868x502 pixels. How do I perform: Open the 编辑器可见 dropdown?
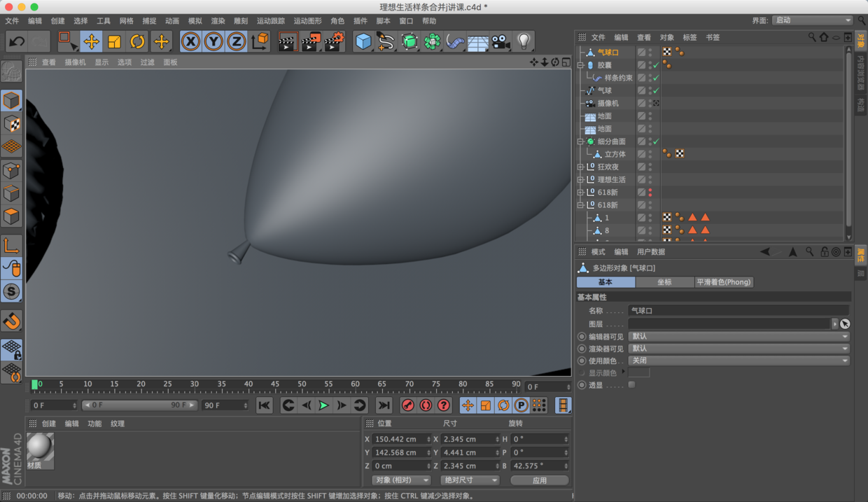tap(738, 336)
